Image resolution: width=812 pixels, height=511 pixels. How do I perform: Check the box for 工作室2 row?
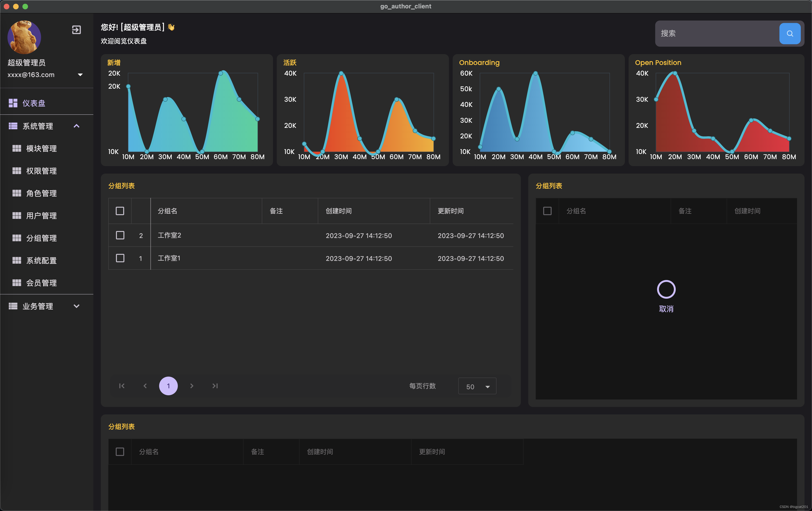(120, 235)
